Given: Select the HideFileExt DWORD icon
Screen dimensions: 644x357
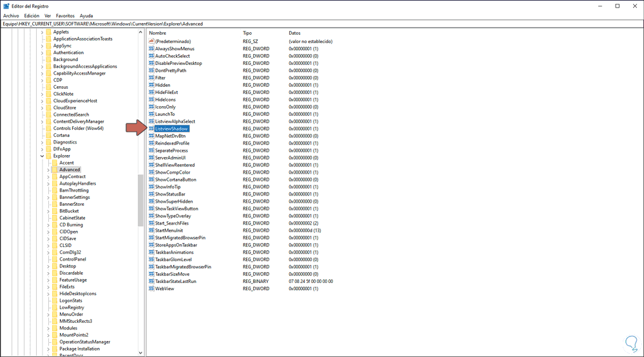Looking at the screenshot, I should tap(151, 93).
